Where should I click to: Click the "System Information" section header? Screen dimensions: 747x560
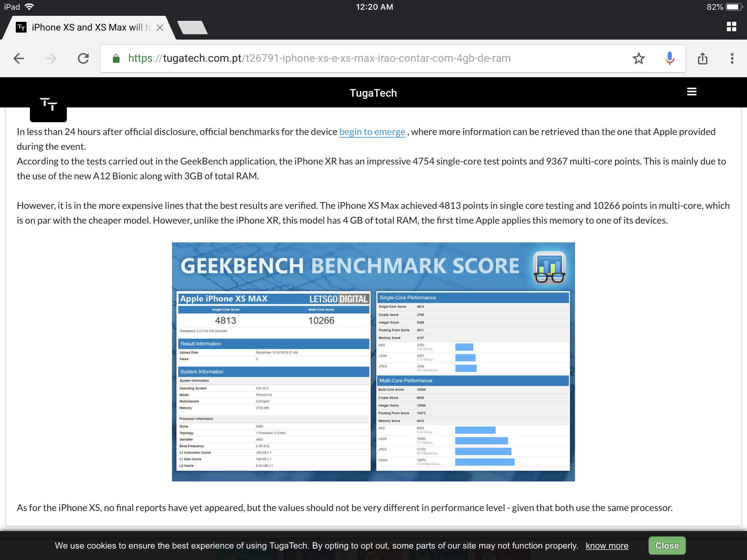[273, 372]
